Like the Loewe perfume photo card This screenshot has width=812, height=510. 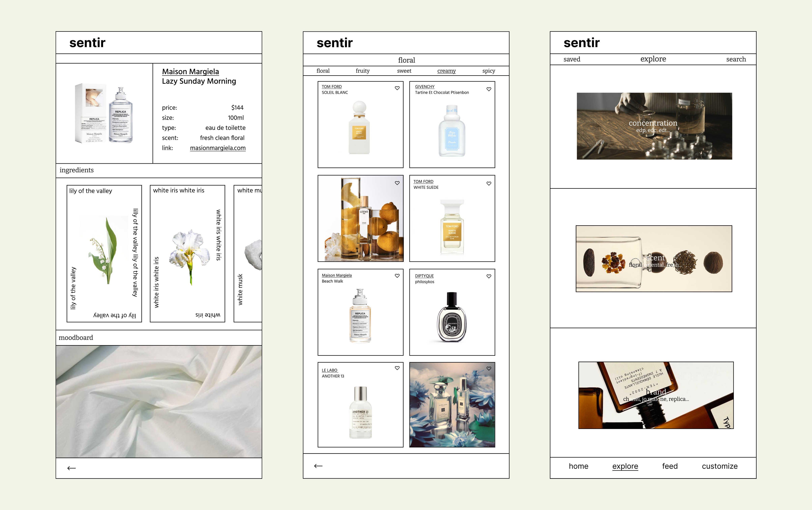(x=397, y=183)
